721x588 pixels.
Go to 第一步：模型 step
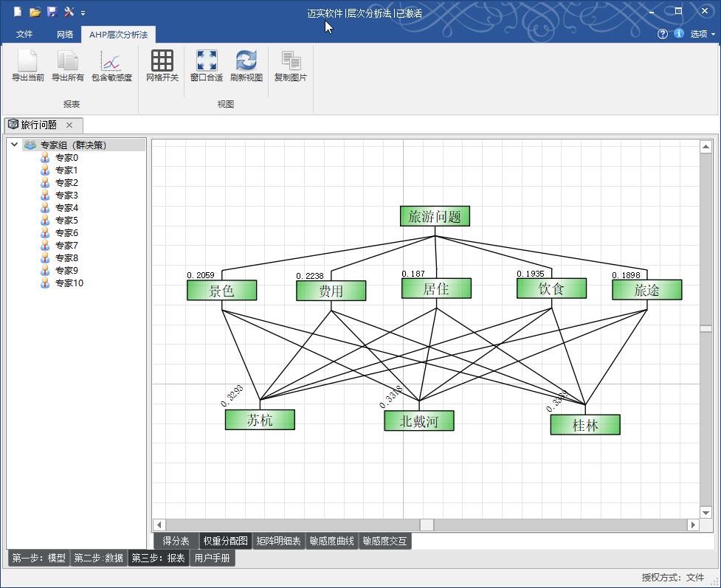coord(38,558)
